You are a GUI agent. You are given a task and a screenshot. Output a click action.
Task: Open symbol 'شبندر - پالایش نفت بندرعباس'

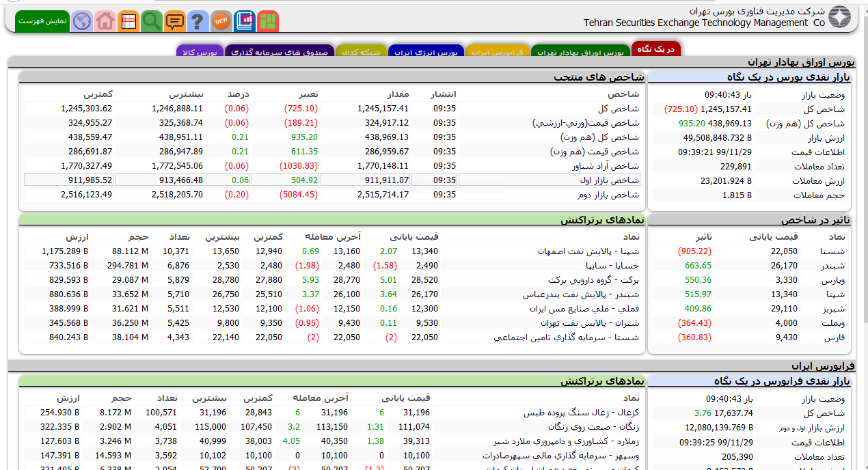581,294
